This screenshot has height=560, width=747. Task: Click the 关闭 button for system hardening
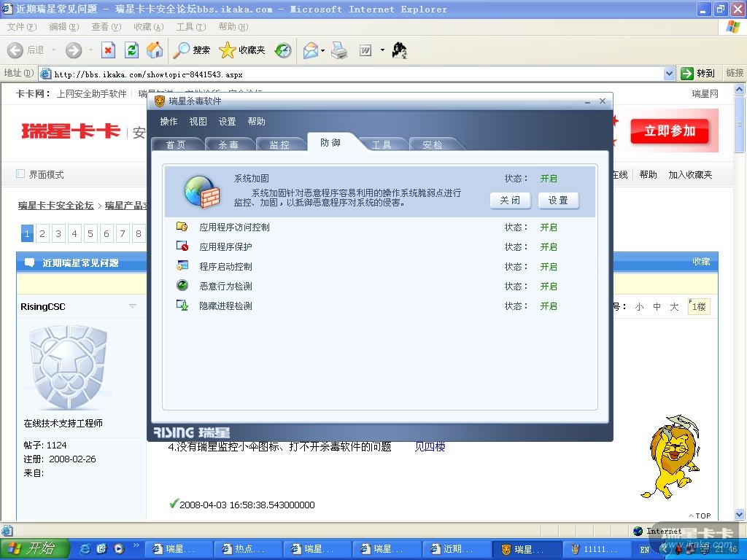(x=510, y=201)
